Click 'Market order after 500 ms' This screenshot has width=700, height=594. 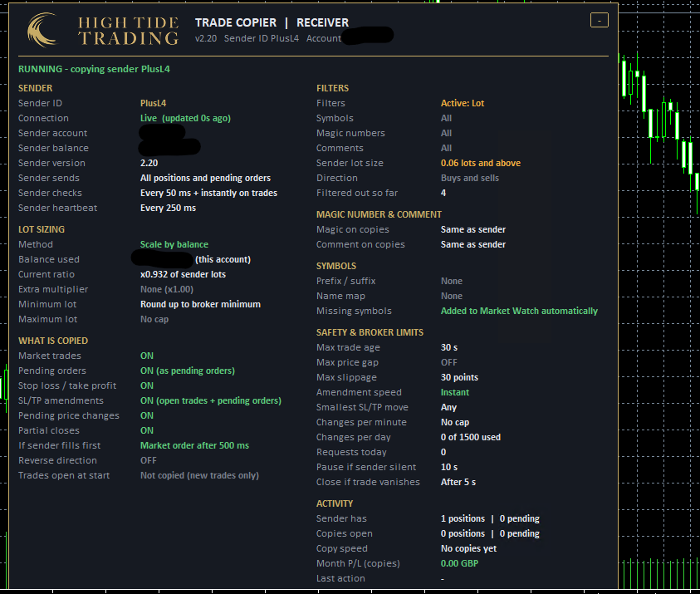[194, 446]
